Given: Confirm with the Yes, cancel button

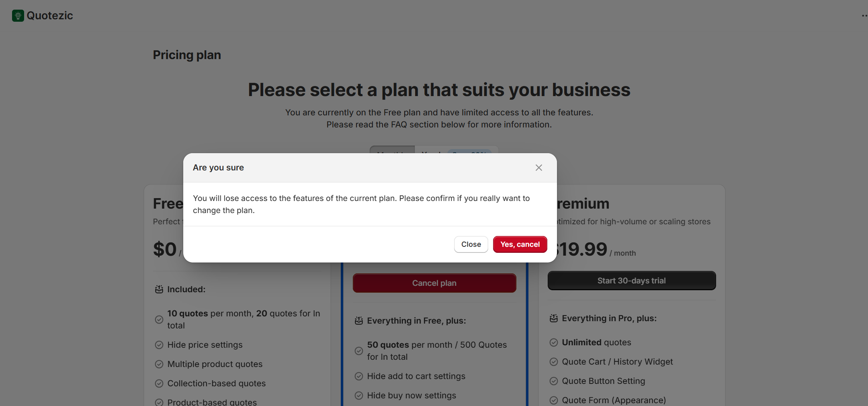Looking at the screenshot, I should [520, 244].
